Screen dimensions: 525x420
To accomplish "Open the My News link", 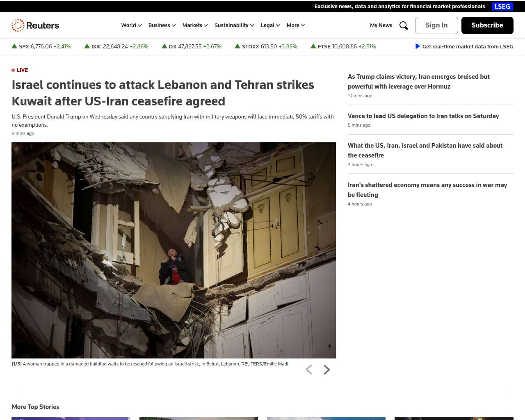I will click(x=381, y=25).
